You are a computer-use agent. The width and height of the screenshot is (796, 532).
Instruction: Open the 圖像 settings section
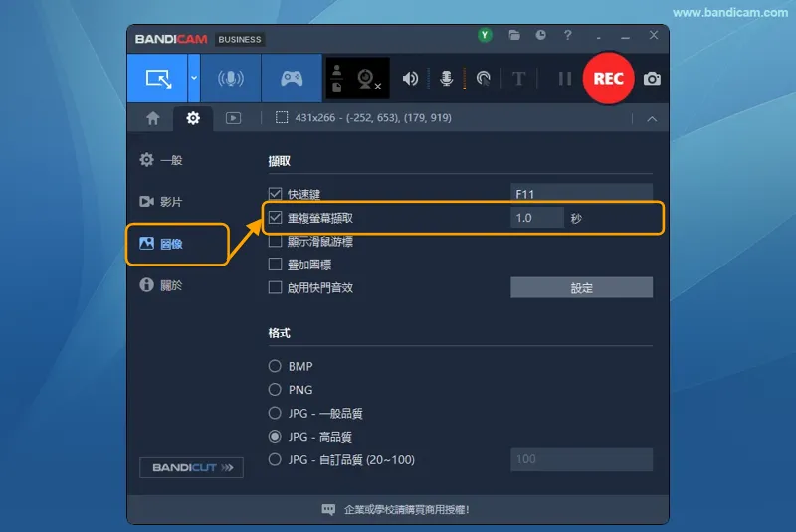161,244
